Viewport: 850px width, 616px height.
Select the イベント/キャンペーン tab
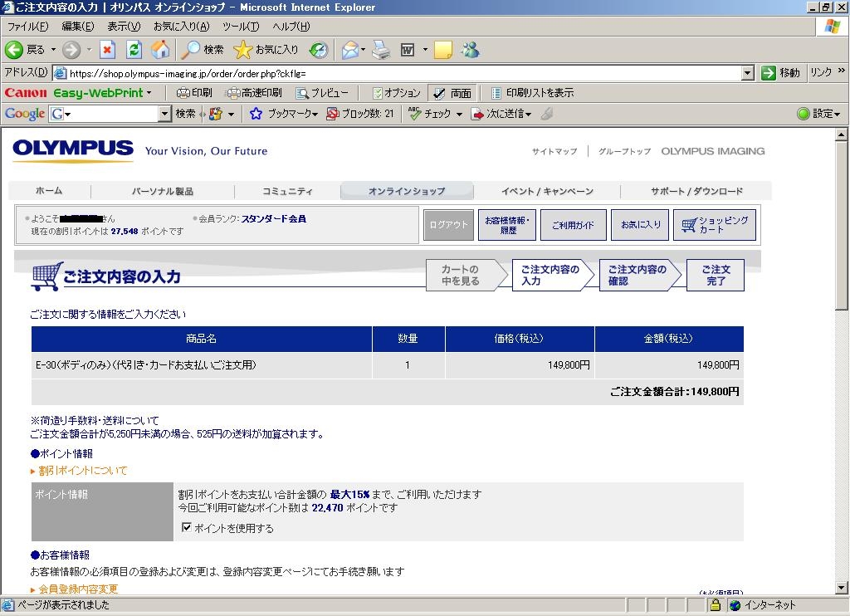(547, 191)
